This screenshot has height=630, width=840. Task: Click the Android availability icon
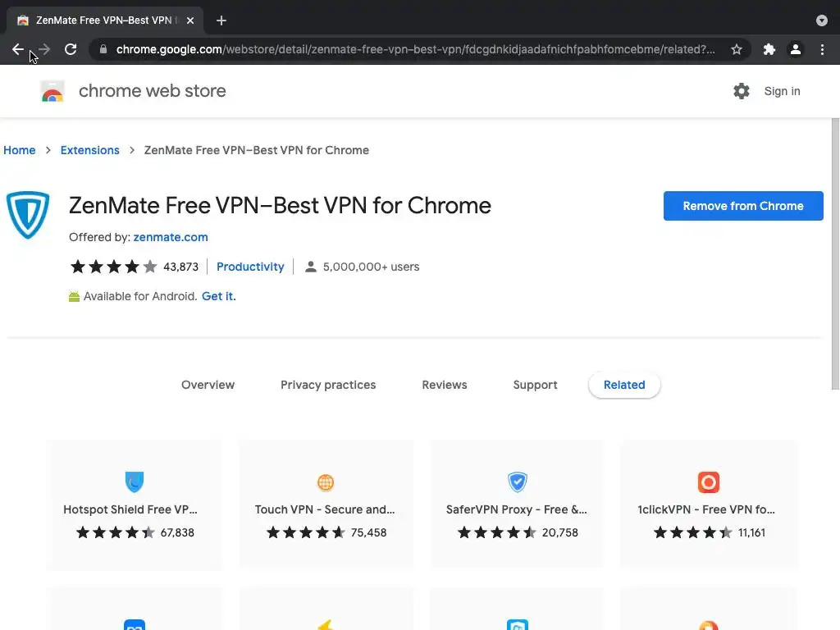point(74,296)
